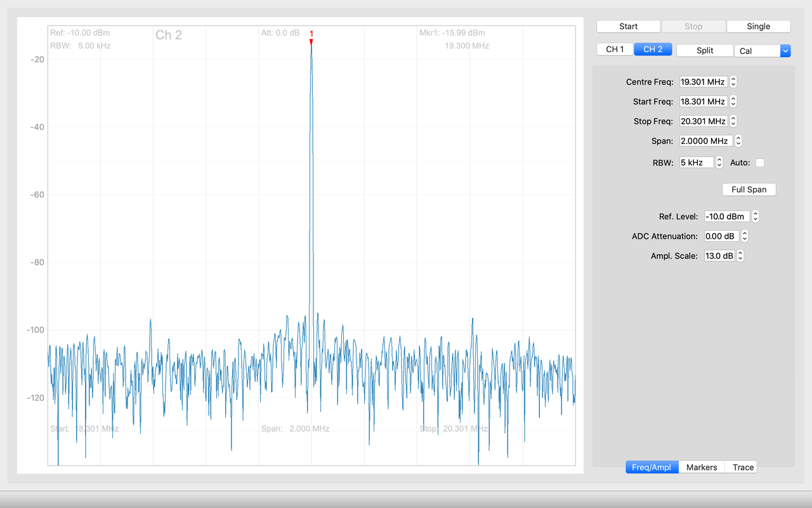Click the Start Freq input field
The image size is (812, 508).
[x=703, y=102]
